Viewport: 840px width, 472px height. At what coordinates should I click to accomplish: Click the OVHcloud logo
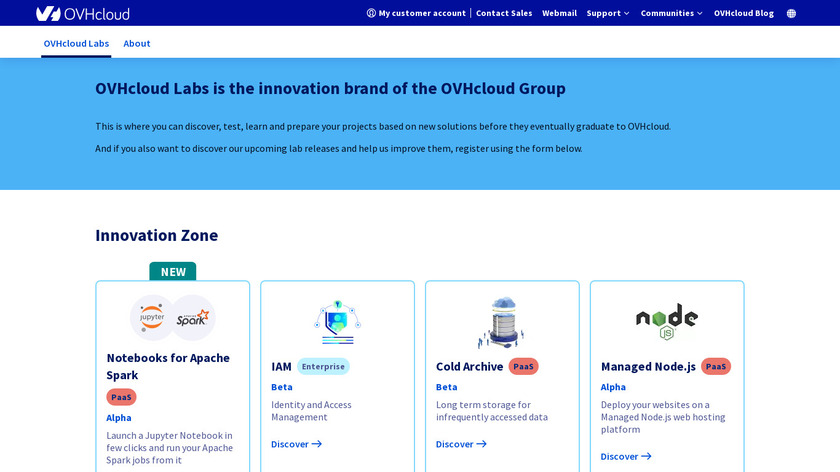click(83, 13)
